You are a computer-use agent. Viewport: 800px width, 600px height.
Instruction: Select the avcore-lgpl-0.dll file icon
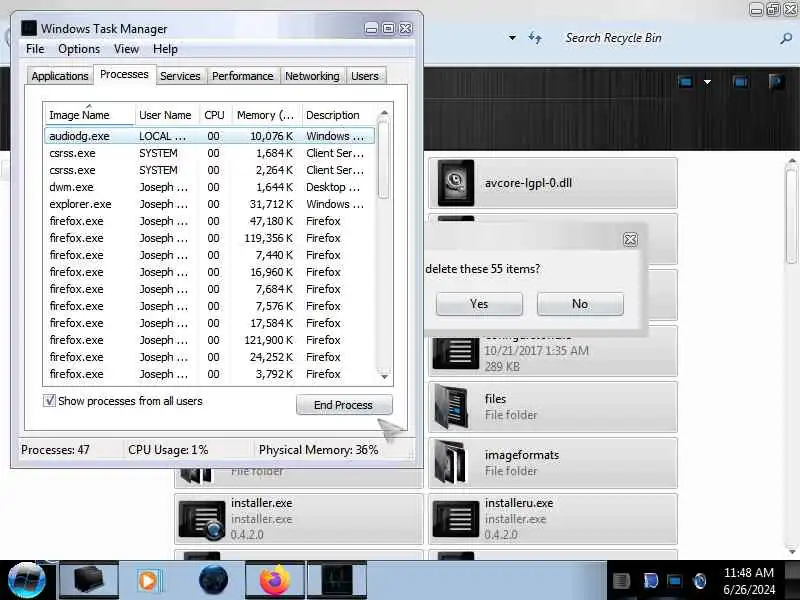[456, 183]
